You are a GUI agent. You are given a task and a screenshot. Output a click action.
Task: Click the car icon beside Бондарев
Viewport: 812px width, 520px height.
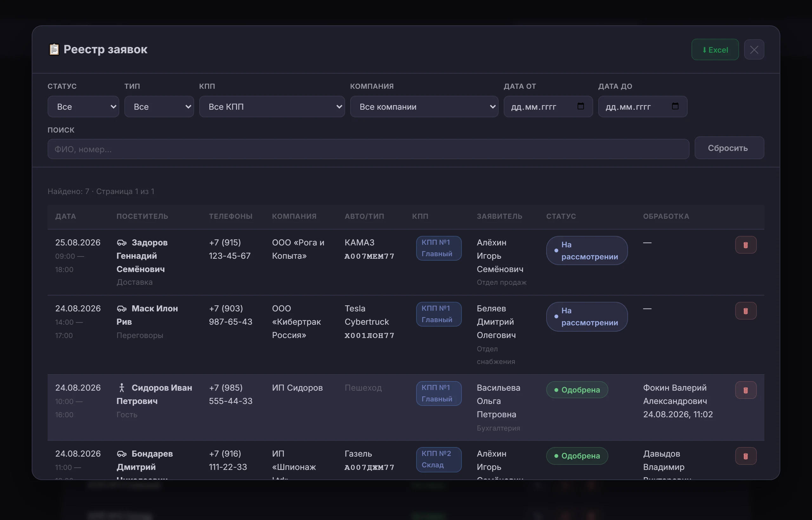pyautogui.click(x=121, y=454)
